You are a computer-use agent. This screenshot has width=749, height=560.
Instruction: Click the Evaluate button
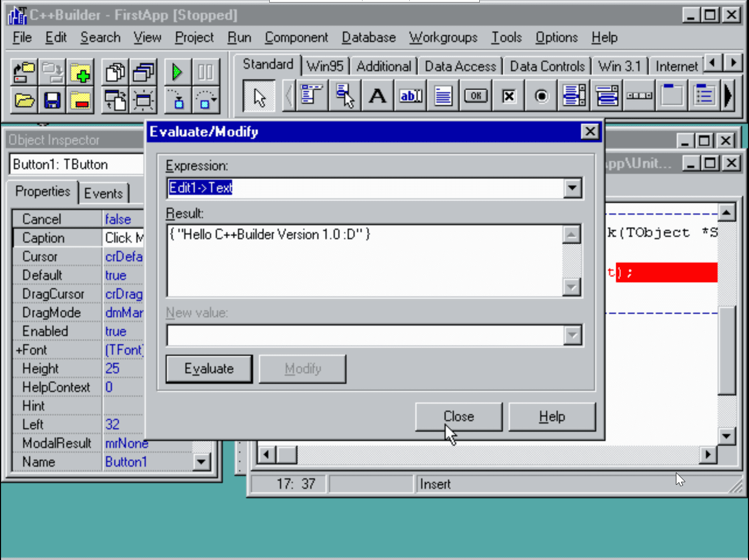click(209, 369)
